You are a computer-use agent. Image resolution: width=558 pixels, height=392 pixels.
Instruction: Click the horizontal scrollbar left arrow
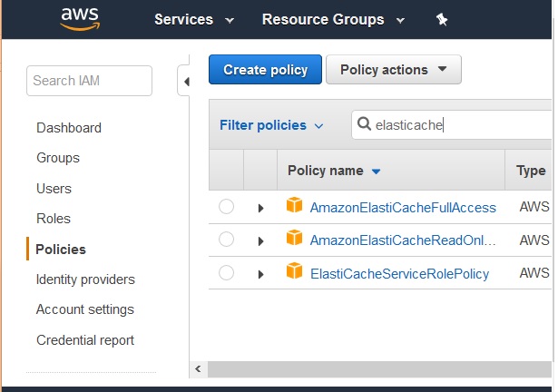point(198,369)
